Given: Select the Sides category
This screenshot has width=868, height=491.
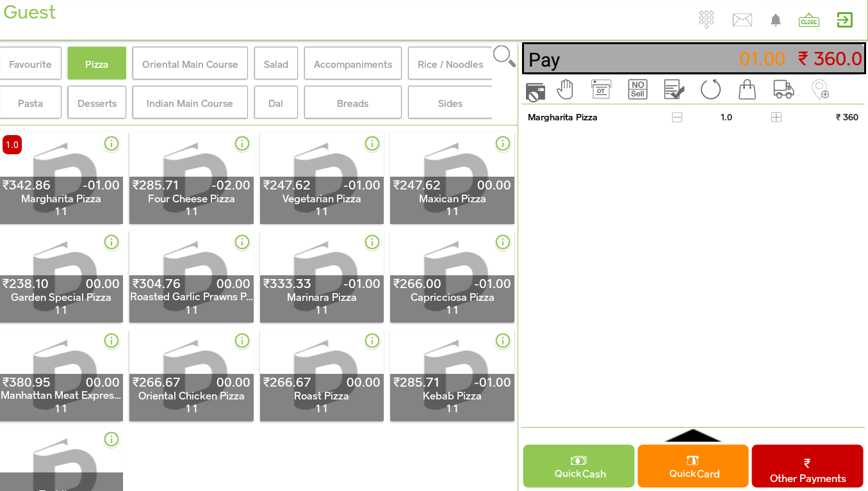Looking at the screenshot, I should (450, 102).
